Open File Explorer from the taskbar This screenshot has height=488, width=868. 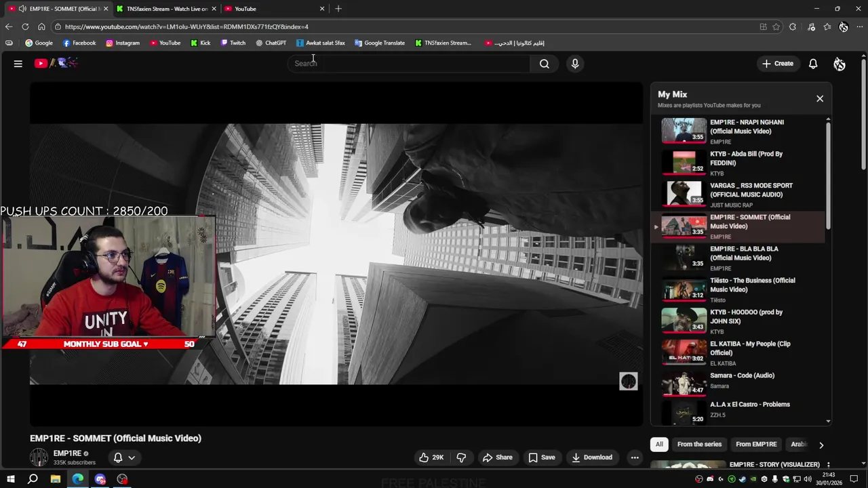pyautogui.click(x=56, y=479)
